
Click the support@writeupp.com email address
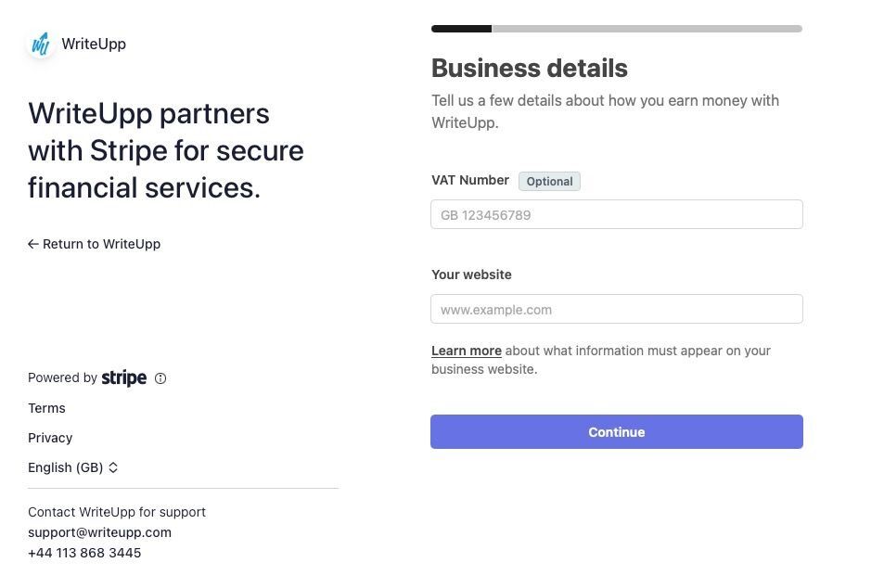point(99,532)
